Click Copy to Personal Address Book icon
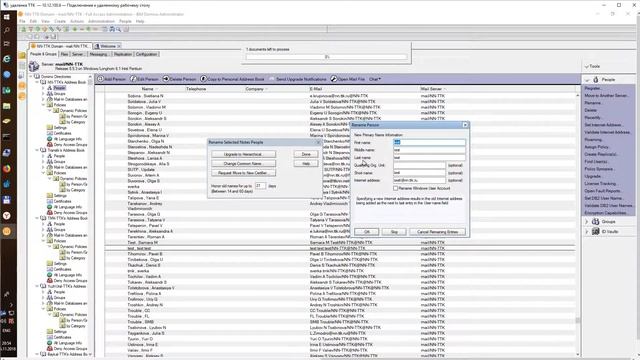This screenshot has height=360, width=640. tap(204, 79)
